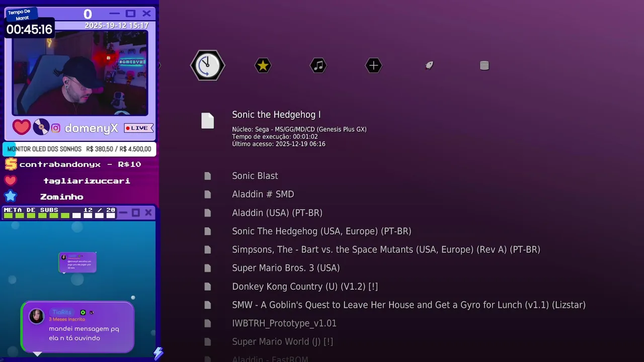Image resolution: width=644 pixels, height=362 pixels.
Task: Click the domenyX channel name
Action: click(91, 128)
